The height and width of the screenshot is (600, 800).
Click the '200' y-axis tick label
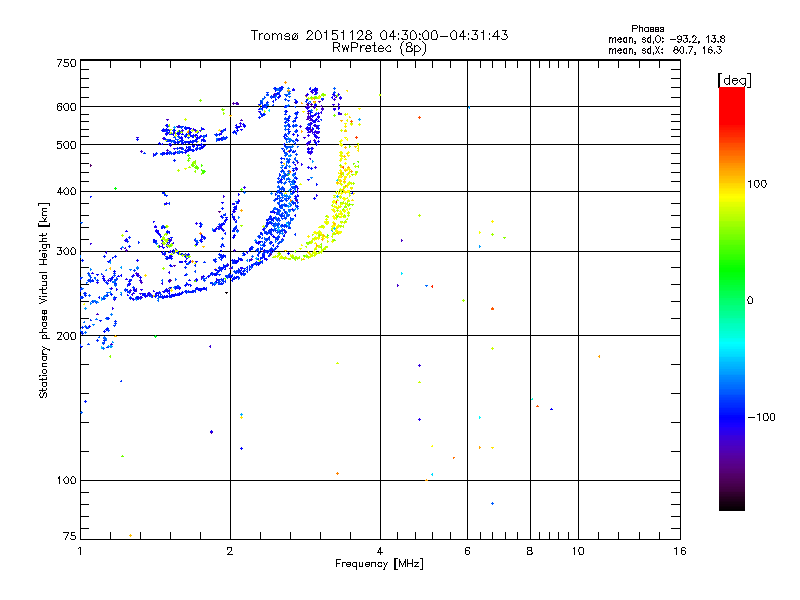click(x=66, y=336)
